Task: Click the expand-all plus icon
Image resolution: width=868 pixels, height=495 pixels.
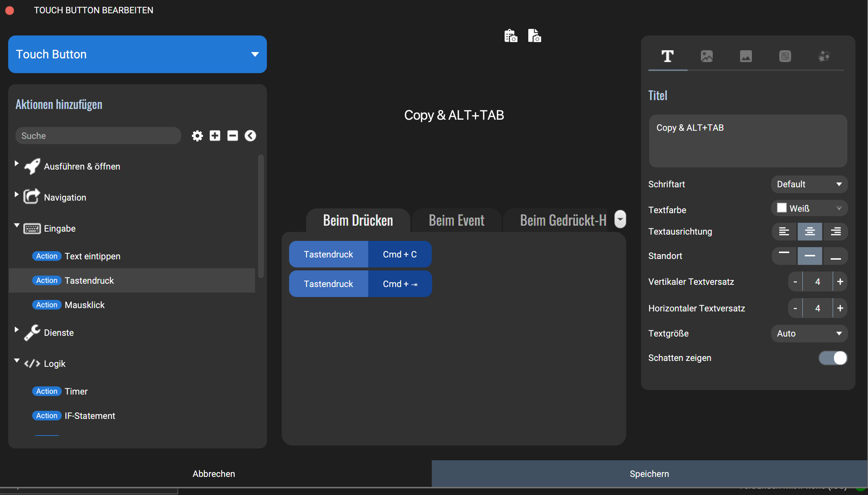Action: pos(215,136)
